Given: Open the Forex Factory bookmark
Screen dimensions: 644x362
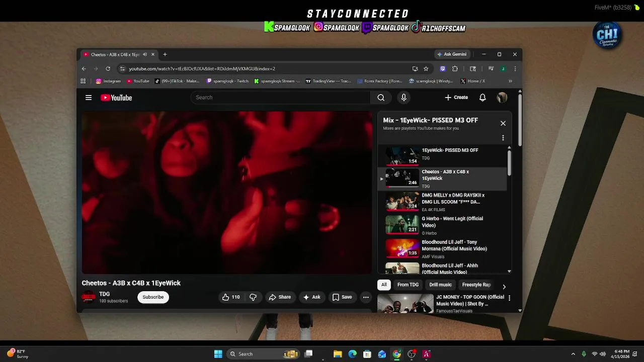Looking at the screenshot, I should 380,81.
